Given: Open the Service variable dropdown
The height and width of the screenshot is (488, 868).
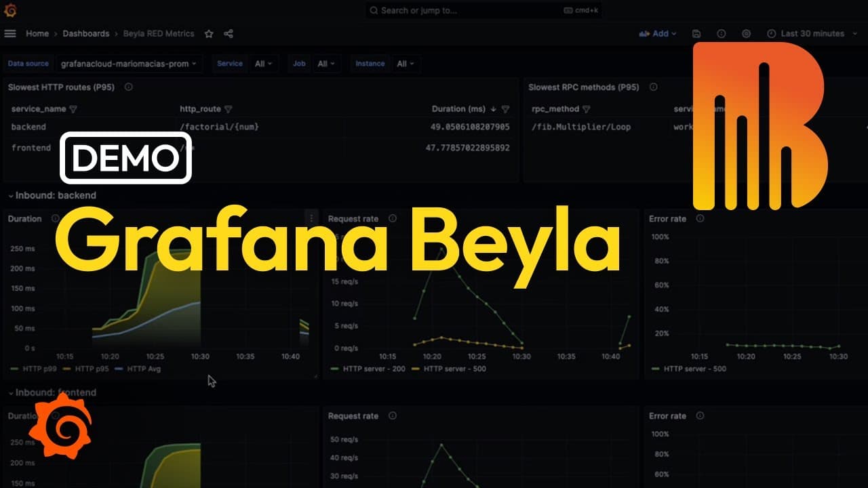Looking at the screenshot, I should click(x=264, y=64).
